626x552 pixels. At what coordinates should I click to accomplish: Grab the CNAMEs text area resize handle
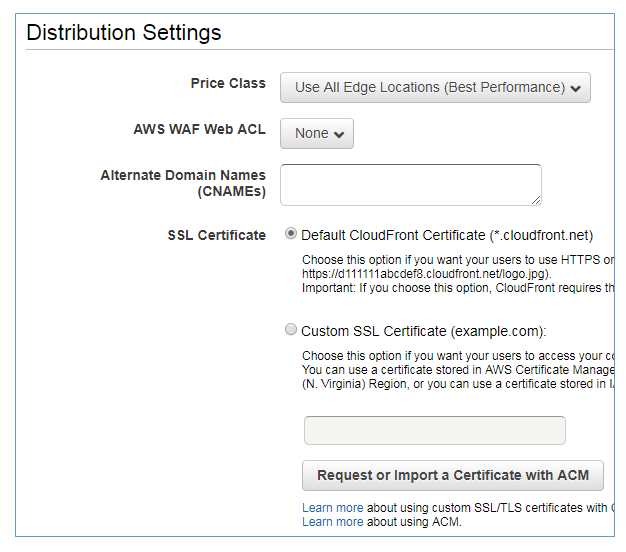tap(536, 200)
